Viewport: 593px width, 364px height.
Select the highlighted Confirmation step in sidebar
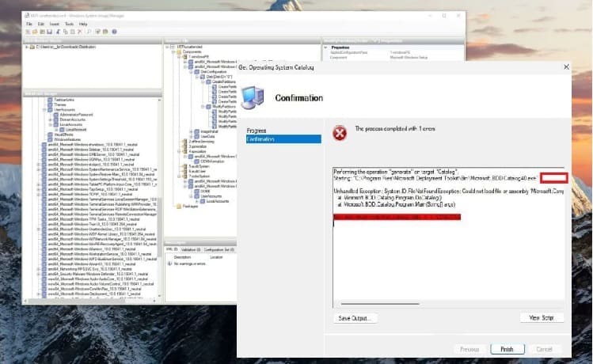click(283, 139)
